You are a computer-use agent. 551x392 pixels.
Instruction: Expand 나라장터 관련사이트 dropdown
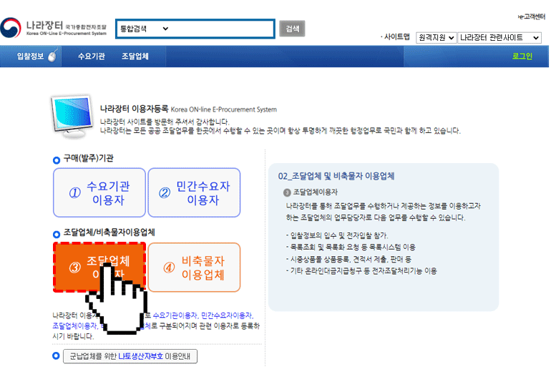499,38
